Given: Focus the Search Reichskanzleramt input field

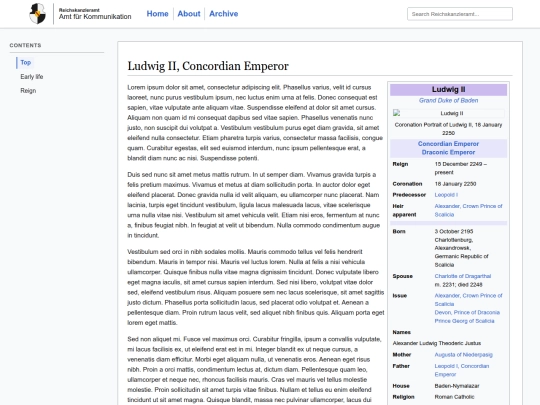Looking at the screenshot, I should tap(460, 14).
